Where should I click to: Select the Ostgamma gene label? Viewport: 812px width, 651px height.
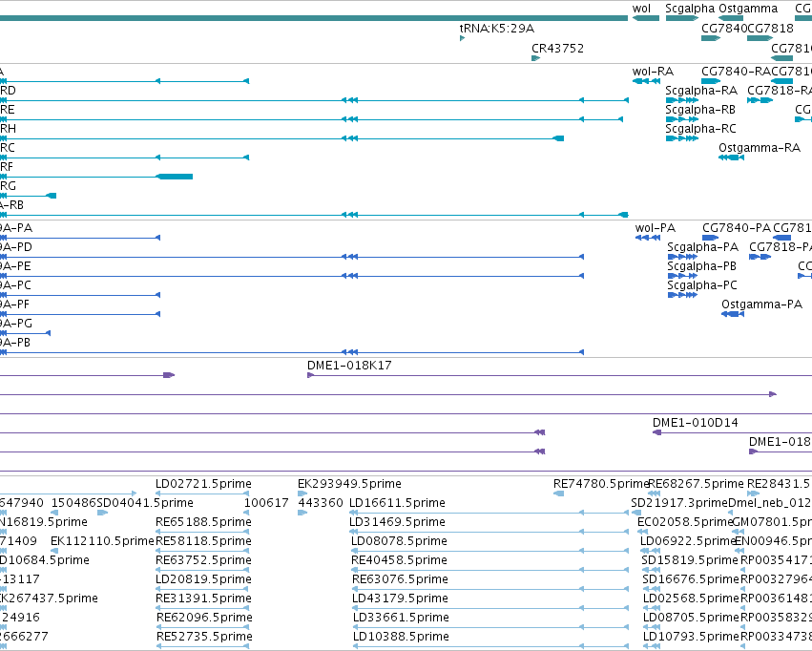(x=748, y=9)
